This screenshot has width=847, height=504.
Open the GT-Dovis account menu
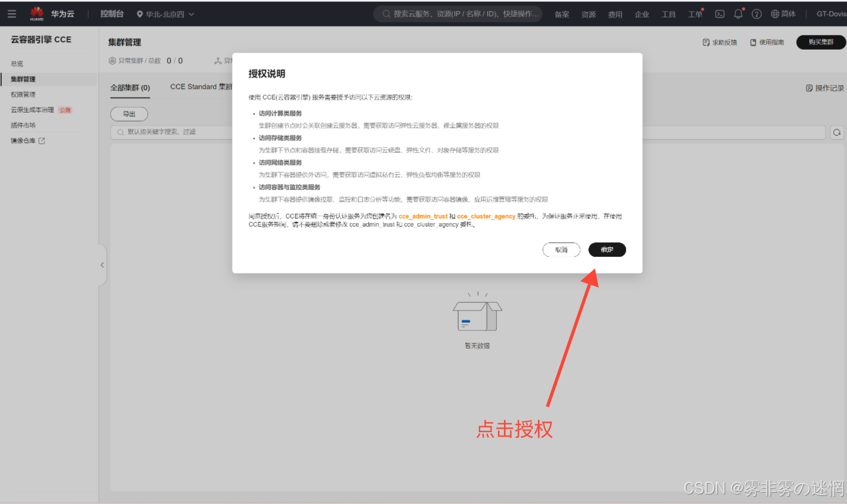pos(831,14)
